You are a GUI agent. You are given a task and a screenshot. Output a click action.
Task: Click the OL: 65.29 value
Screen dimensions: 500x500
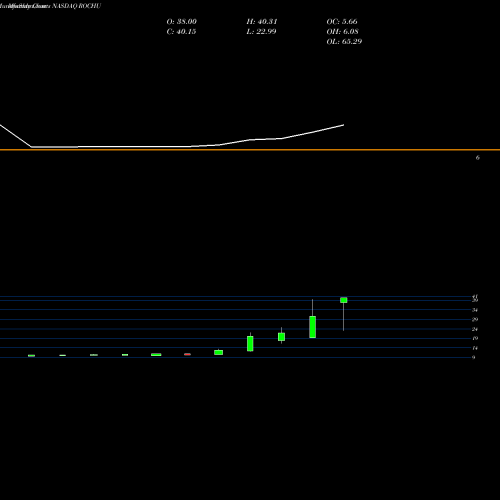coord(344,42)
